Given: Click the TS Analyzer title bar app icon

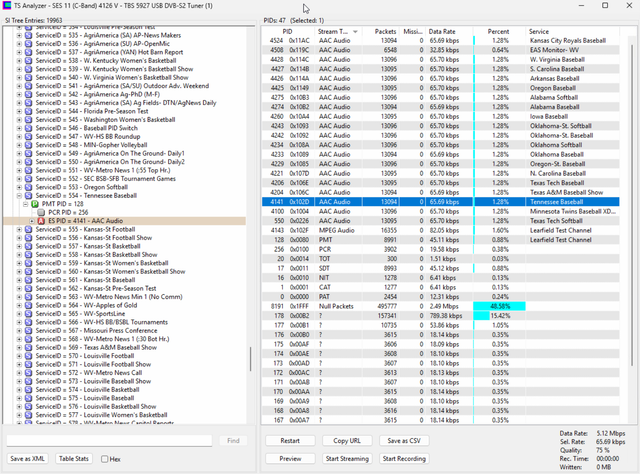Looking at the screenshot, I should (7, 6).
